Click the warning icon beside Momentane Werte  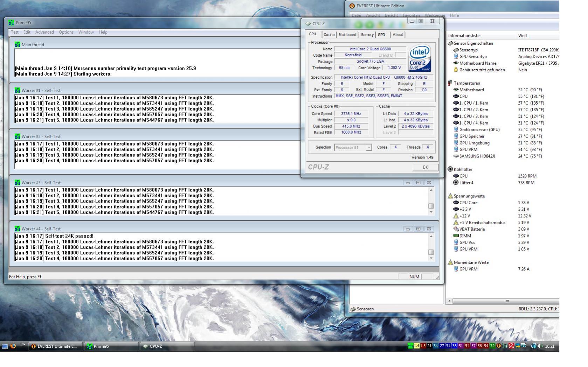point(450,262)
